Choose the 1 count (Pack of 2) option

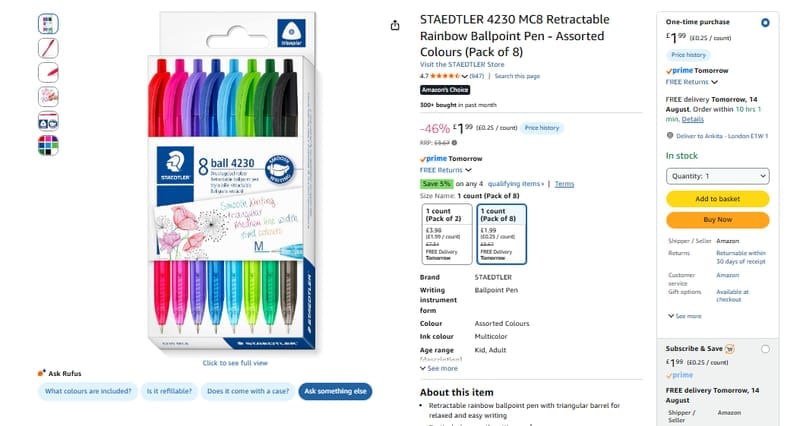447,234
